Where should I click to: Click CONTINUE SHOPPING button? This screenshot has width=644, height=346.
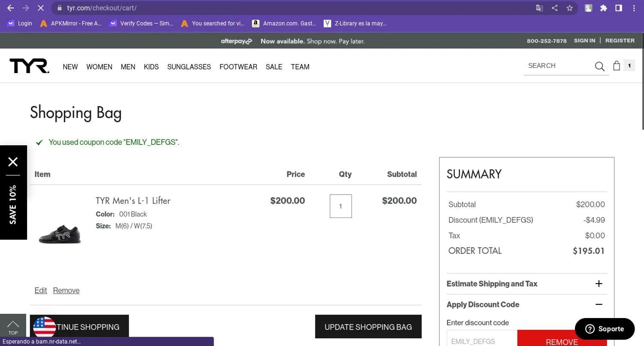[x=79, y=327]
